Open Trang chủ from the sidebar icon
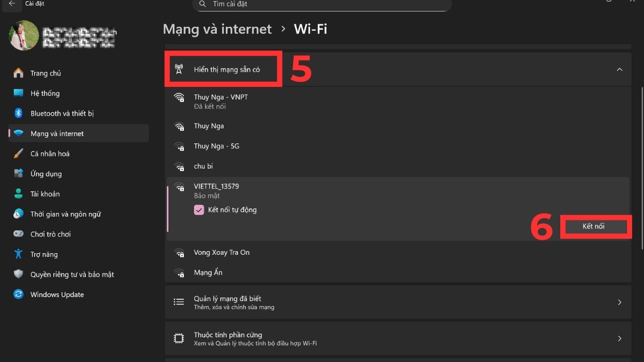Screen dimensions: 644x362 tap(18, 73)
